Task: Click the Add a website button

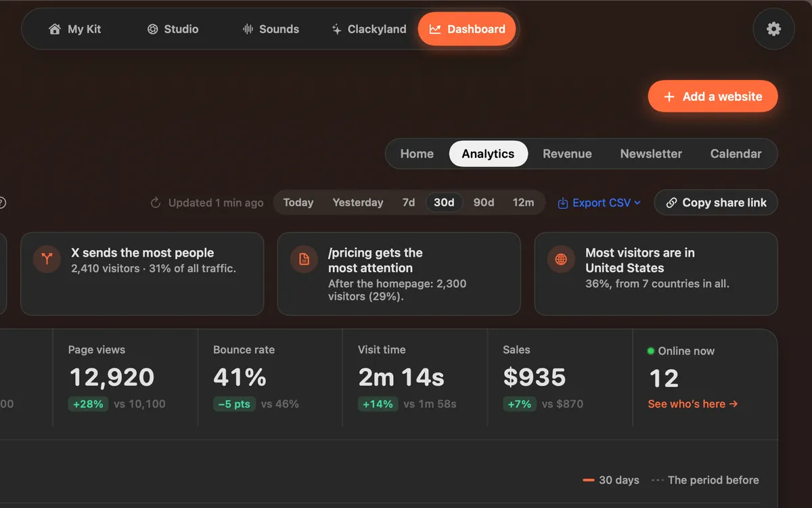Action: point(713,96)
